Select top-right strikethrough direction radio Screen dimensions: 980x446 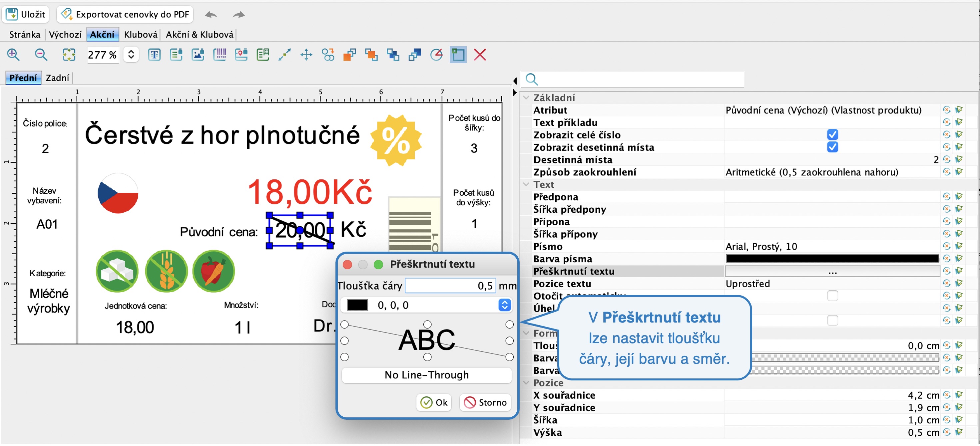510,325
